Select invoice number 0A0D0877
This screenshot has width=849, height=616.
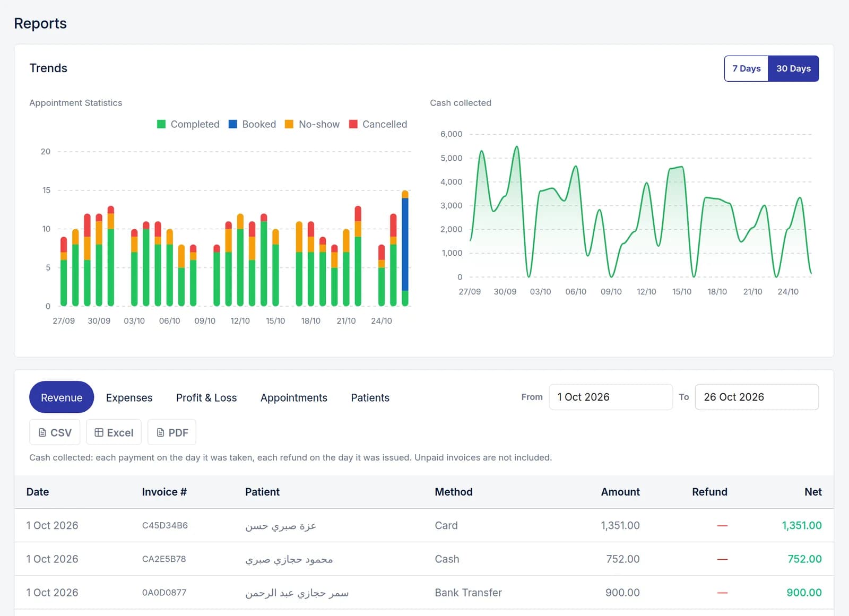[x=164, y=592]
